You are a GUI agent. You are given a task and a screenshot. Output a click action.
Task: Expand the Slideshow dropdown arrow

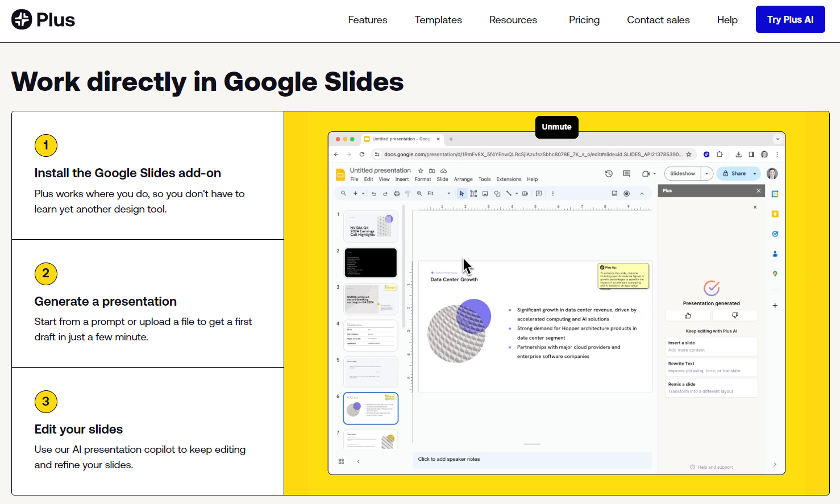(x=707, y=174)
